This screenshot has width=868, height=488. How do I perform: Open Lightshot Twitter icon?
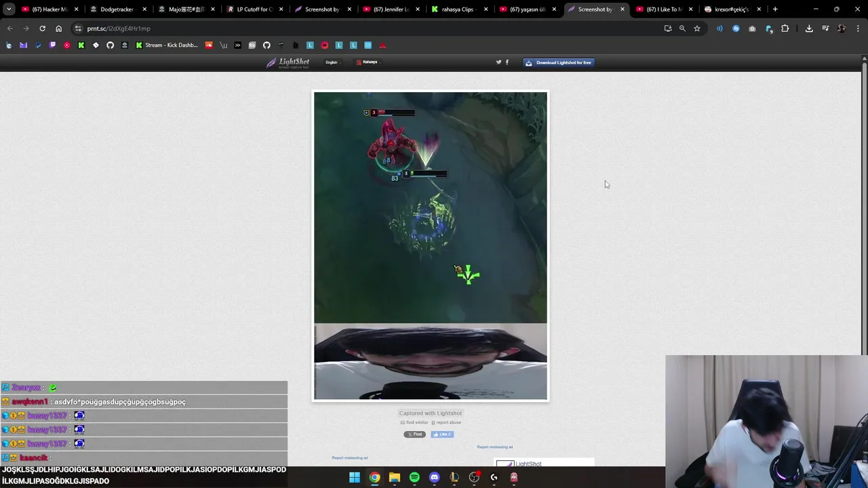(x=498, y=62)
